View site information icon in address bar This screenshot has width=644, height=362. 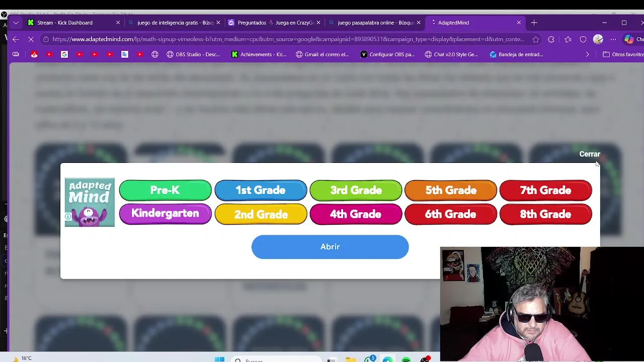click(x=46, y=39)
